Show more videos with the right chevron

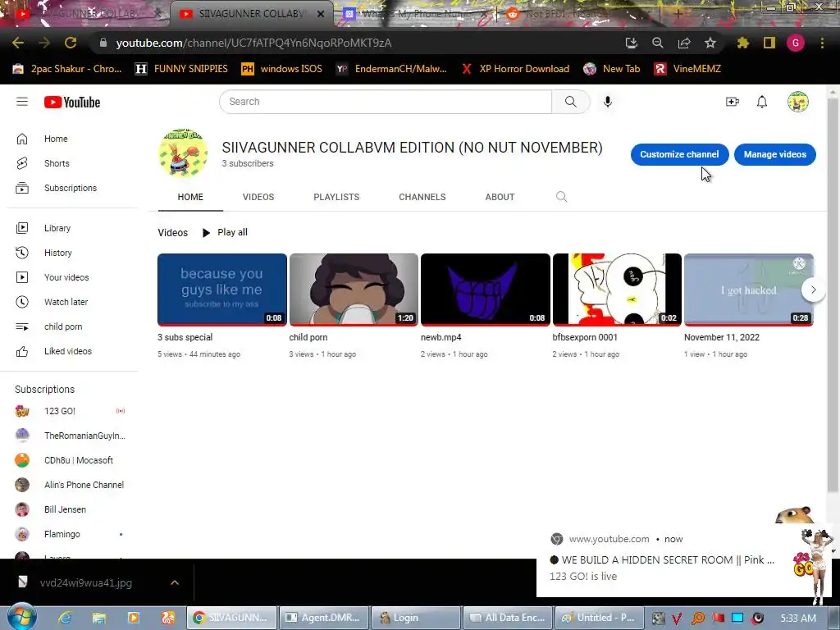[813, 290]
